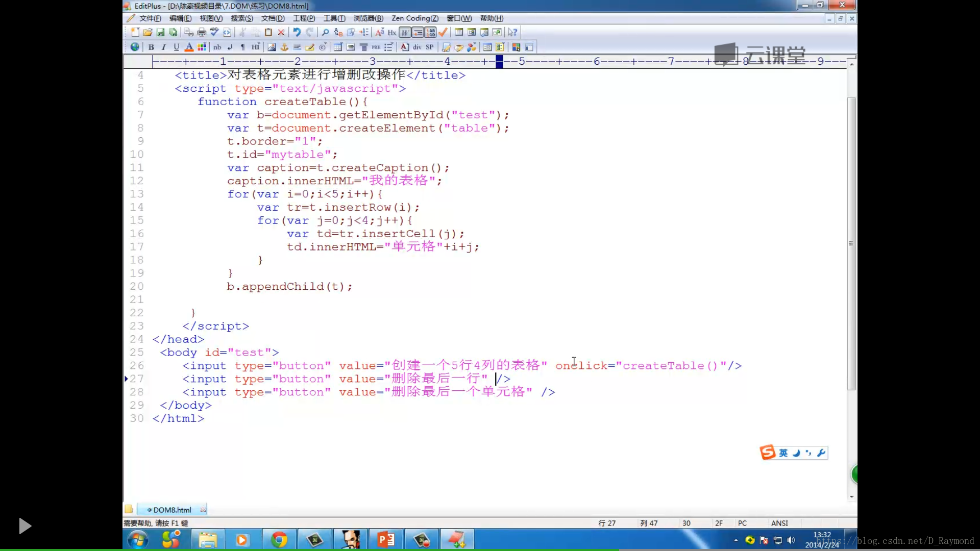Insert image tag with the picture icon
The image size is (980, 551).
pyautogui.click(x=272, y=47)
